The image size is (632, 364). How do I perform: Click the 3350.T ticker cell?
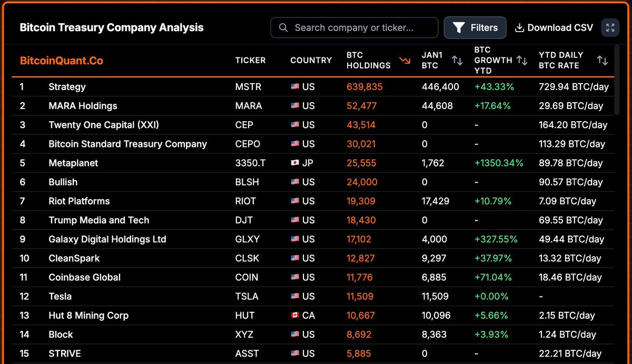tap(251, 163)
